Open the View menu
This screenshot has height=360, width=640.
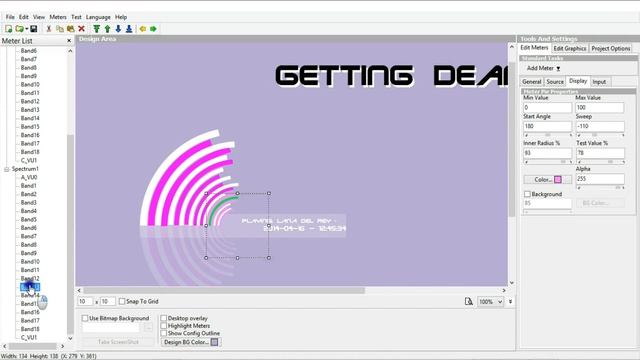click(39, 17)
